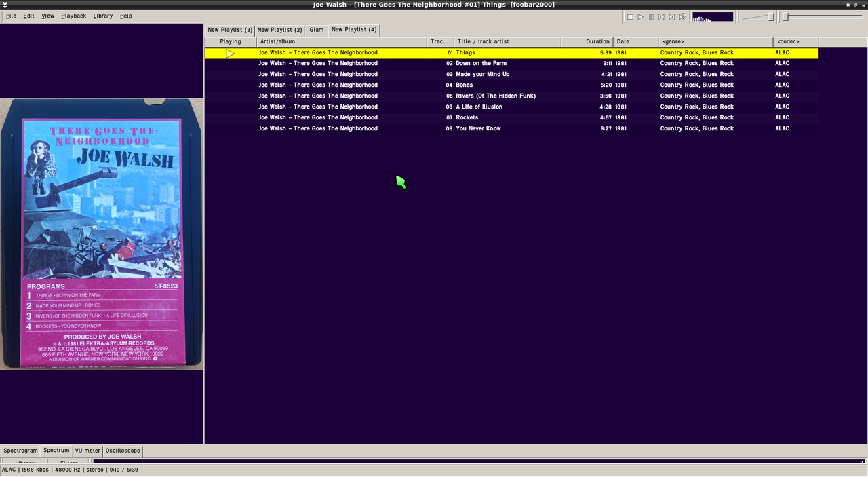Open the View menu

[47, 16]
